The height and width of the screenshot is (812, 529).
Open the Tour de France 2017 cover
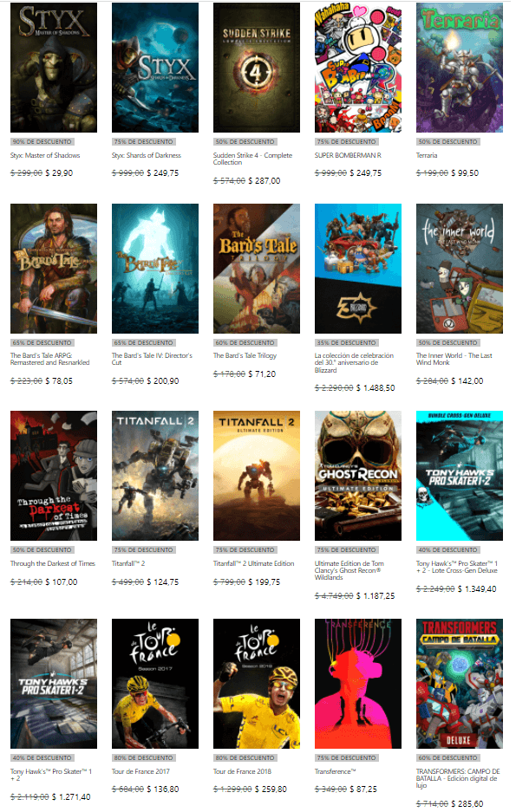[x=154, y=683]
